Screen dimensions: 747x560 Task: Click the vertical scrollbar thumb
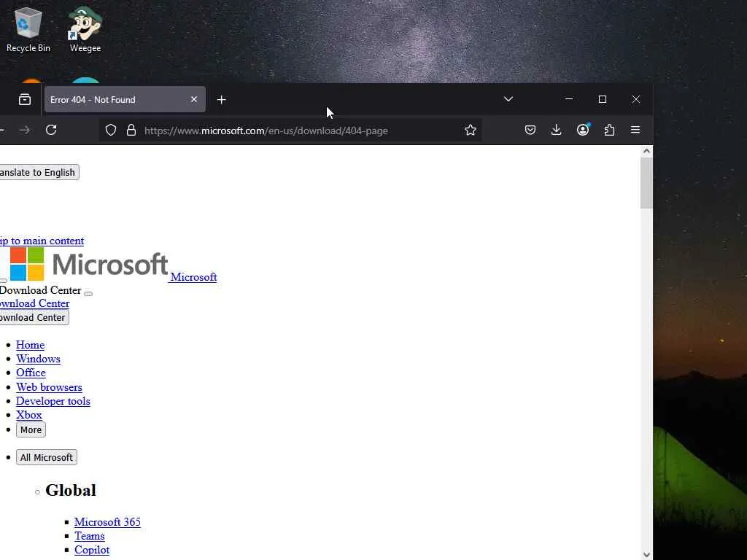pyautogui.click(x=646, y=183)
